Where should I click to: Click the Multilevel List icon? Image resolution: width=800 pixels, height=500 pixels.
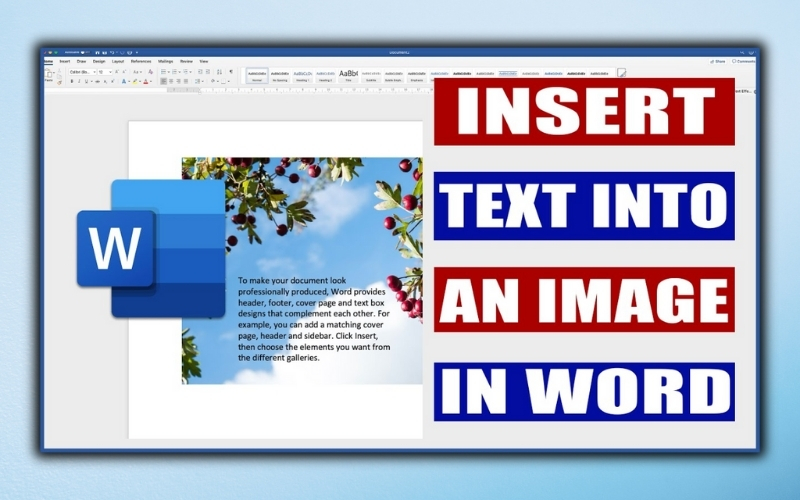(185, 72)
